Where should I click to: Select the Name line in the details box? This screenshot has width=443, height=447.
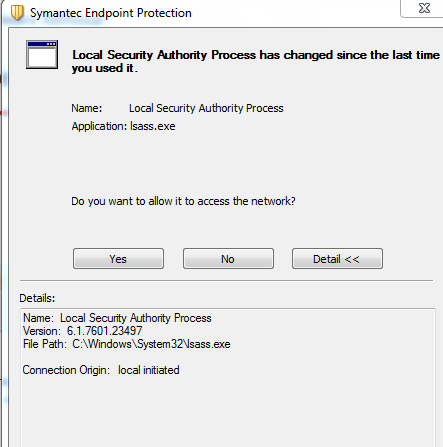(x=117, y=318)
